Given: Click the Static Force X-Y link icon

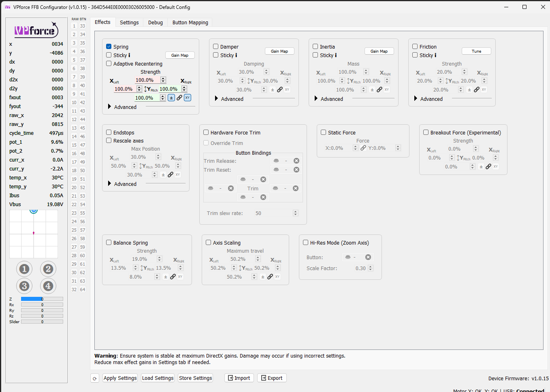Looking at the screenshot, I should [x=363, y=148].
